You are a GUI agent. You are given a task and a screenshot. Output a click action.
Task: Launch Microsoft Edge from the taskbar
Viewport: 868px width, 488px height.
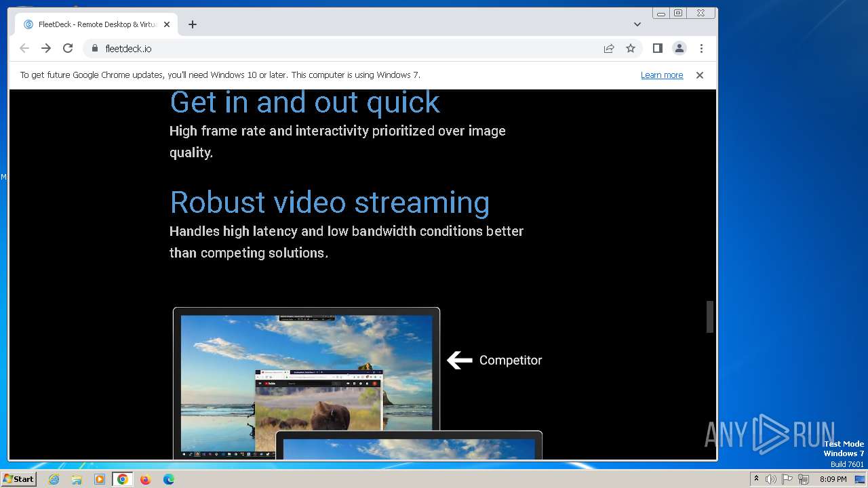coord(168,479)
